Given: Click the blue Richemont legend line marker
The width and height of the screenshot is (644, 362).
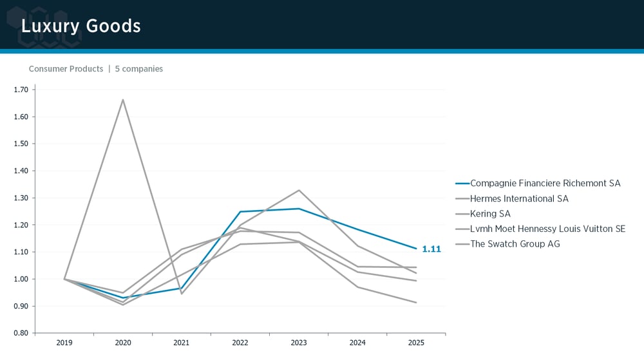Looking at the screenshot, I should (462, 184).
